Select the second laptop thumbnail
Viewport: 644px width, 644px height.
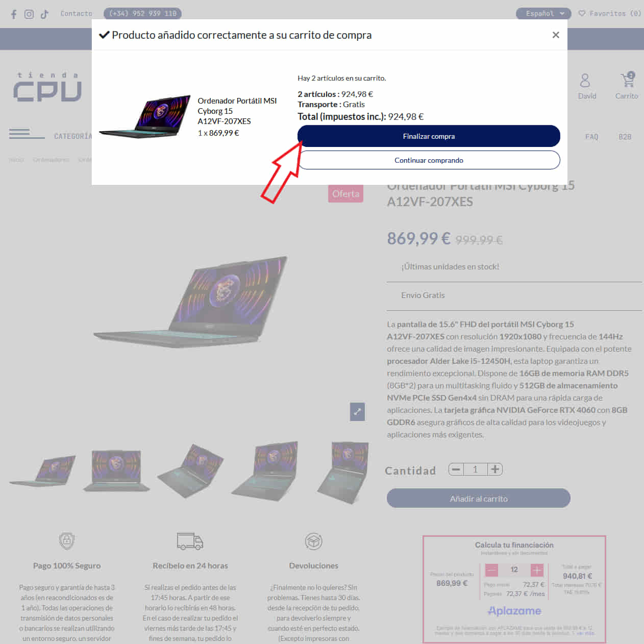click(116, 470)
